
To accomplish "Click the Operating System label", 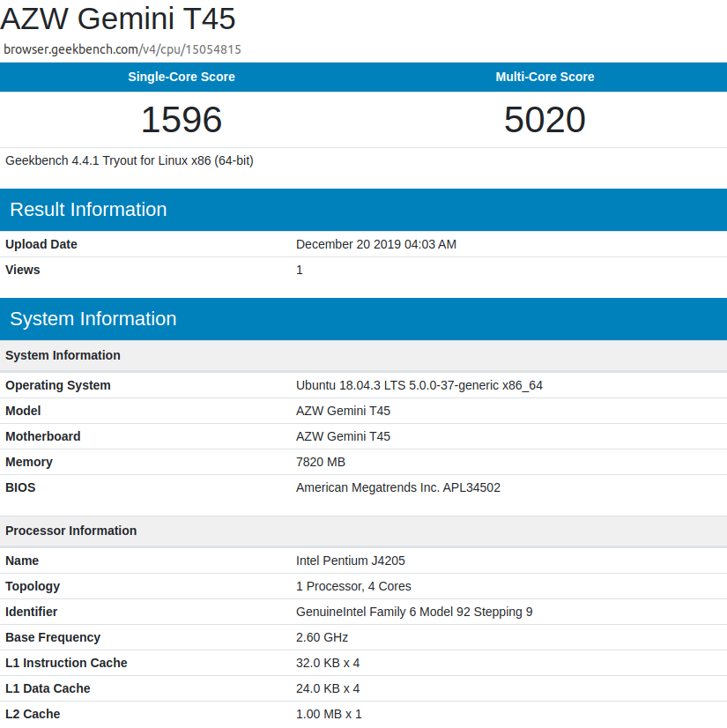I will [x=58, y=385].
